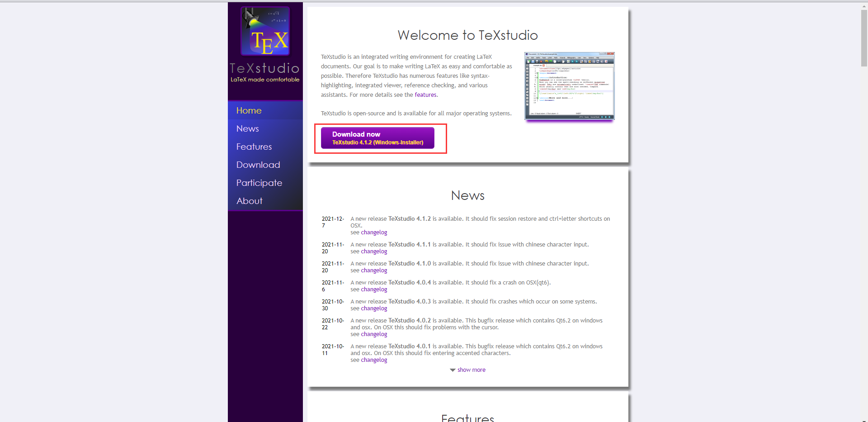Open changelog link for TeXstudio 4.1.0
This screenshot has height=422, width=868.
pos(374,270)
